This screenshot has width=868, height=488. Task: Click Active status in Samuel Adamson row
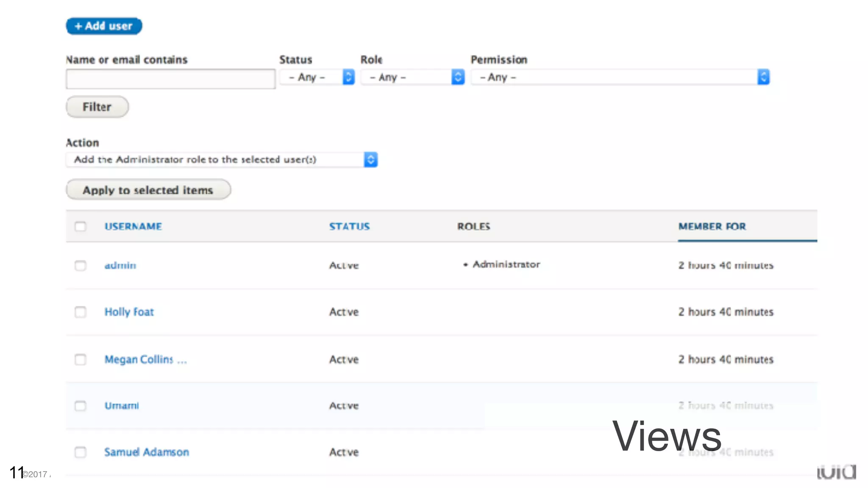[344, 452]
